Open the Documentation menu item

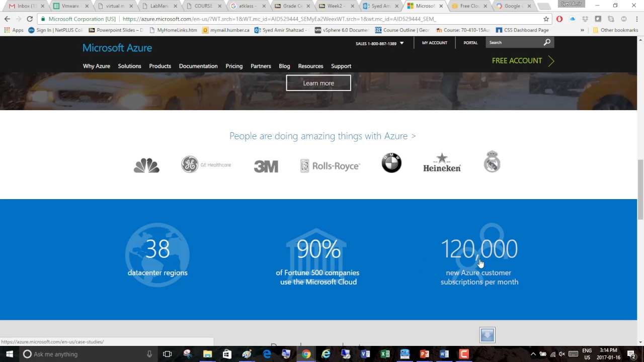tap(198, 66)
